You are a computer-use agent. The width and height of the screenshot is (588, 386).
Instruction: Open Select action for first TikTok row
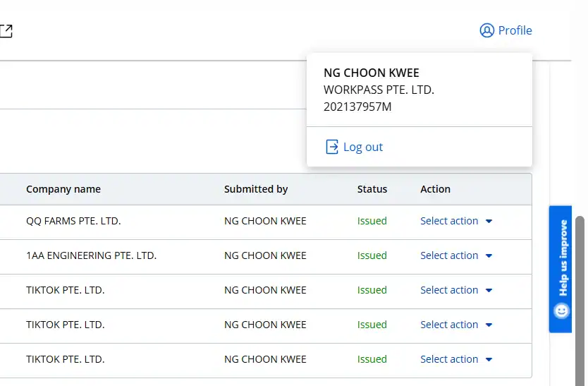click(x=455, y=290)
